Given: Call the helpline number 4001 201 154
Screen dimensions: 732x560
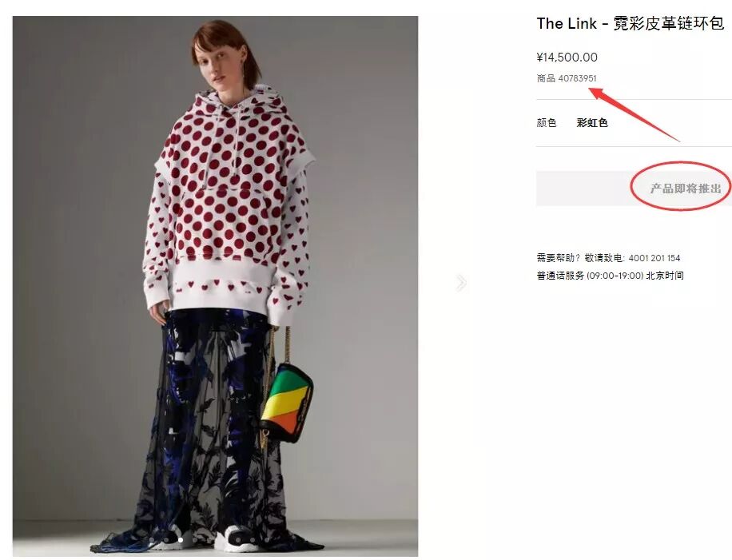Looking at the screenshot, I should pyautogui.click(x=654, y=258).
